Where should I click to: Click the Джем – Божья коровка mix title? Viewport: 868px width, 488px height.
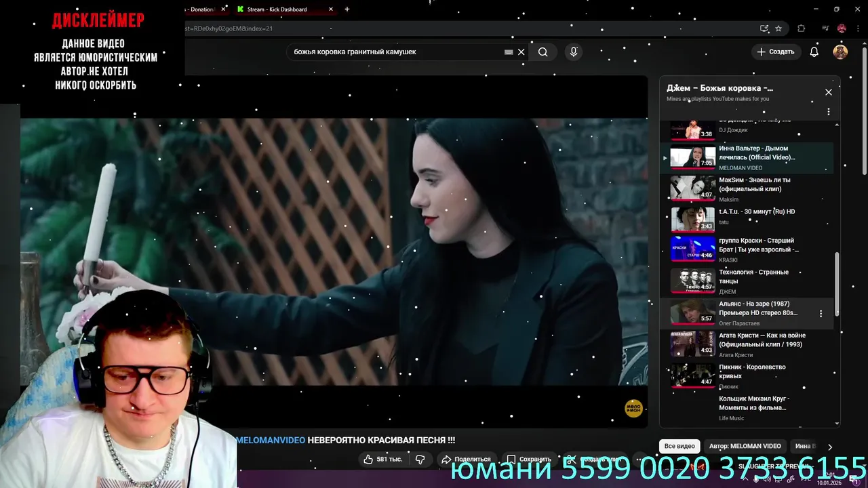pyautogui.click(x=719, y=88)
